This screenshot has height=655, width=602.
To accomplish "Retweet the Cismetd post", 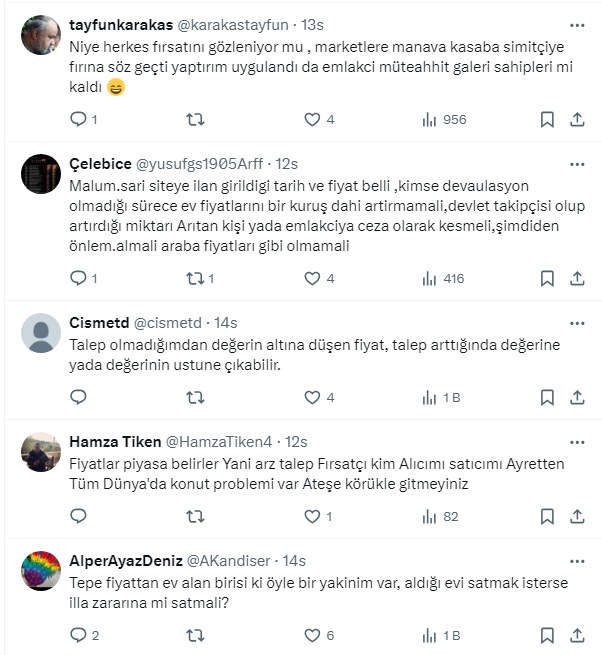I will point(196,397).
